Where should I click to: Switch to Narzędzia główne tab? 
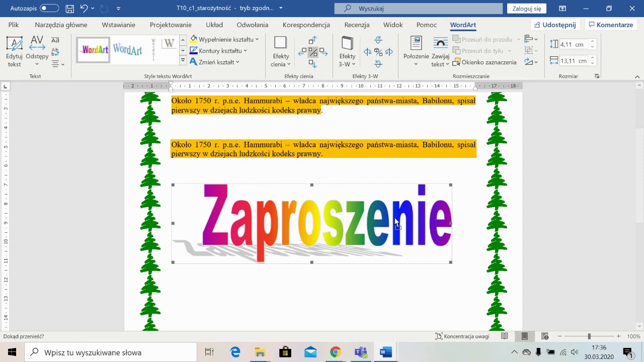pyautogui.click(x=61, y=25)
